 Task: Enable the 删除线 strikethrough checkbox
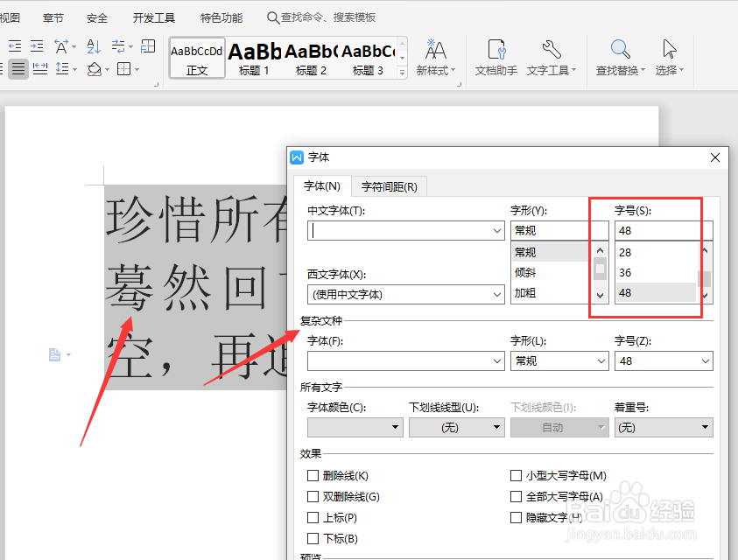coord(313,475)
